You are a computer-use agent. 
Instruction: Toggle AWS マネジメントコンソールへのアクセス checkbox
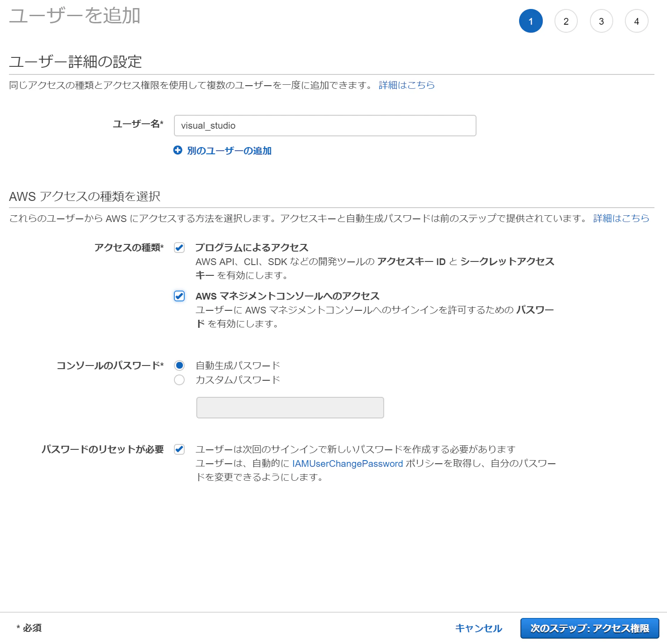tap(179, 296)
